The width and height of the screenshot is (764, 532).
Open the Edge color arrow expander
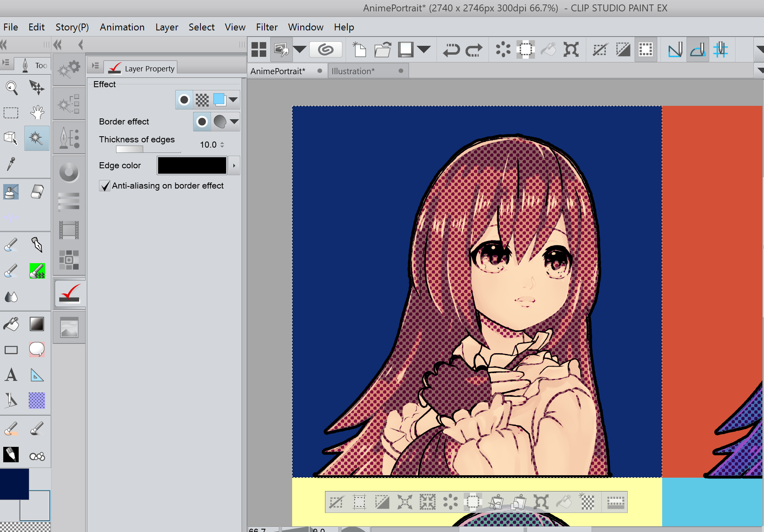click(234, 165)
